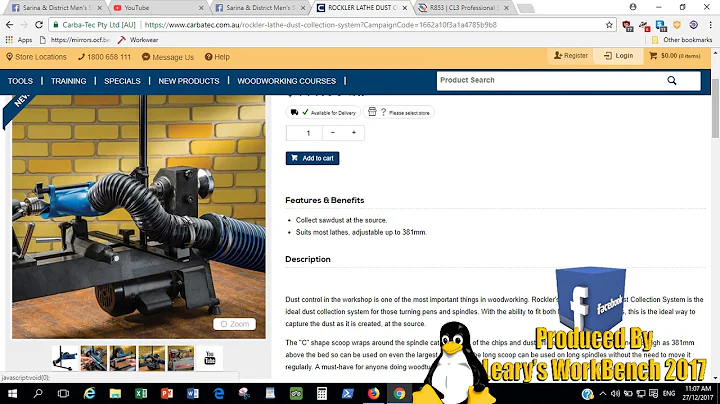Open the Workwear bookmark
Viewport: 720px width, 404px height.
point(138,40)
